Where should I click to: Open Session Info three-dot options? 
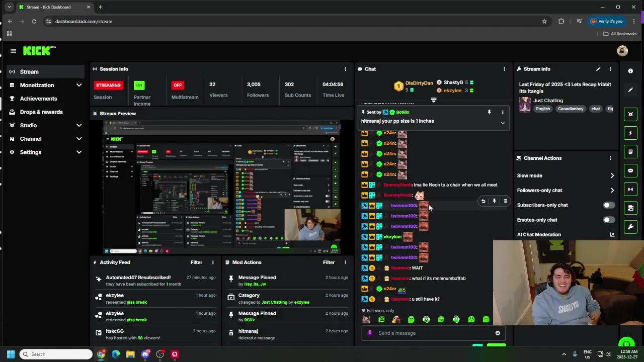click(x=345, y=69)
